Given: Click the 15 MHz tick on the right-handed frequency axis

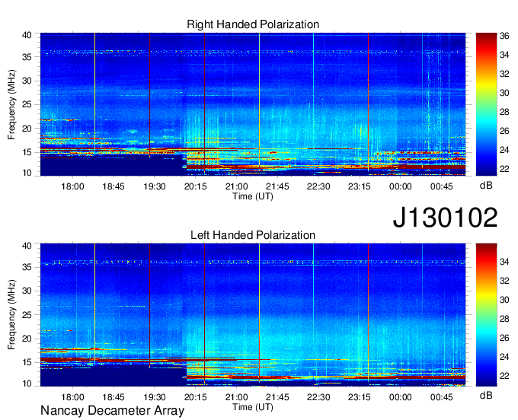Looking at the screenshot, I should (27, 152).
